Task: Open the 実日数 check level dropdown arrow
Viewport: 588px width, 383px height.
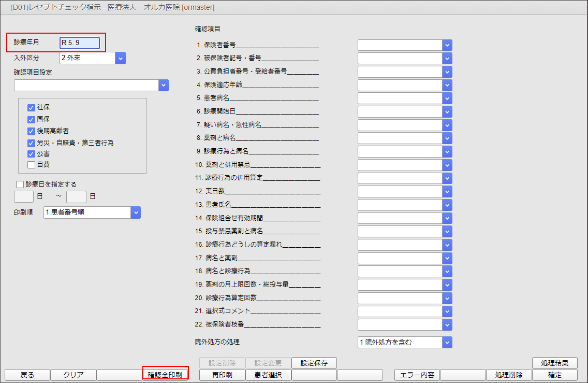Action: tap(447, 191)
